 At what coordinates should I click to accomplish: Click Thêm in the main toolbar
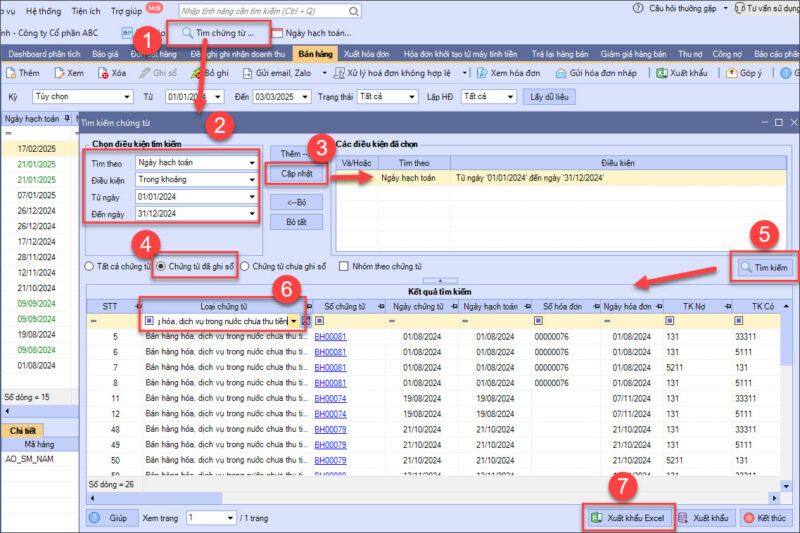pos(23,73)
